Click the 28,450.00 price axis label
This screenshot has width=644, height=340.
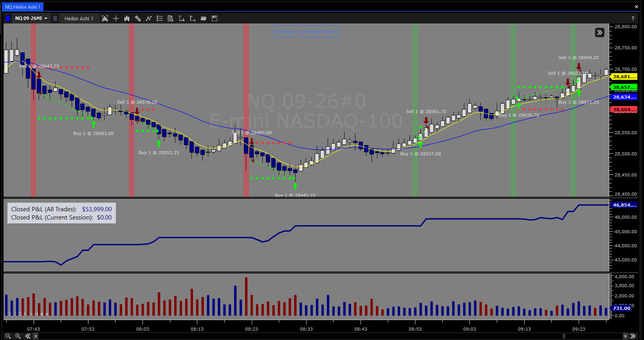626,175
